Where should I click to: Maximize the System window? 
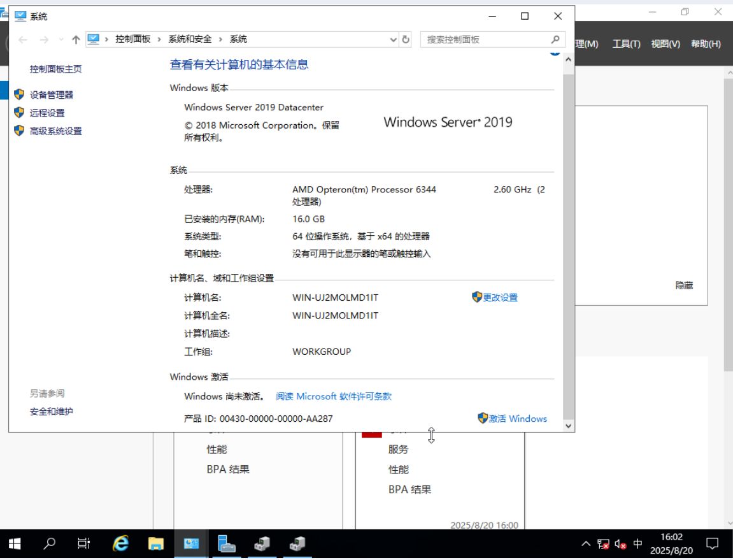click(x=525, y=17)
